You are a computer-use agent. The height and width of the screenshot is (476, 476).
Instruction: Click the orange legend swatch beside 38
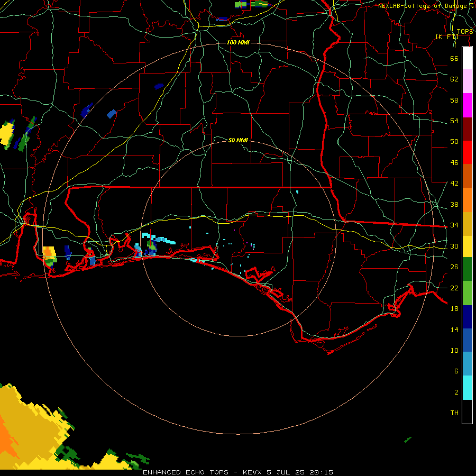467,200
